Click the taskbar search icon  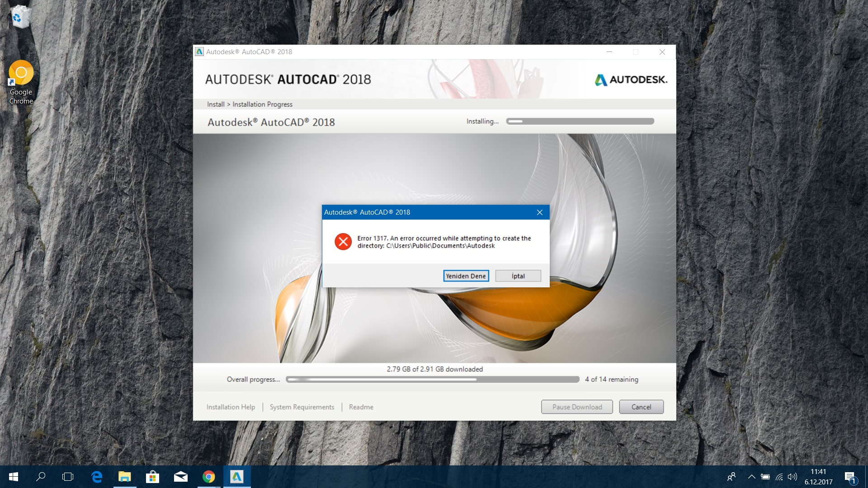click(x=41, y=477)
